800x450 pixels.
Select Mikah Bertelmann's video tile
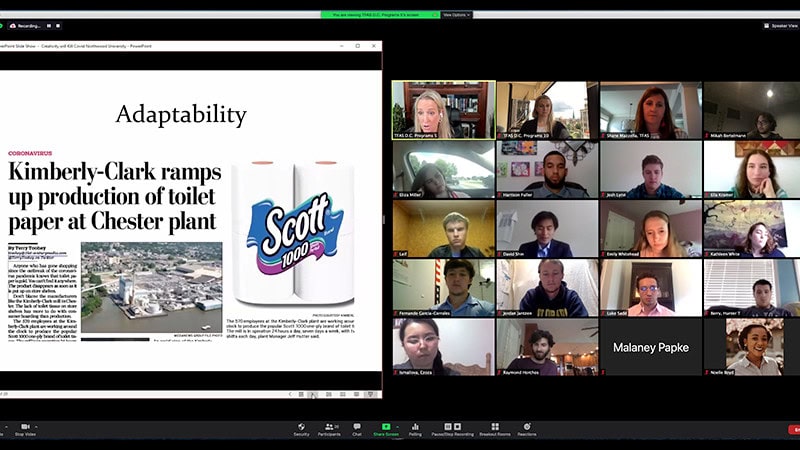[x=752, y=110]
